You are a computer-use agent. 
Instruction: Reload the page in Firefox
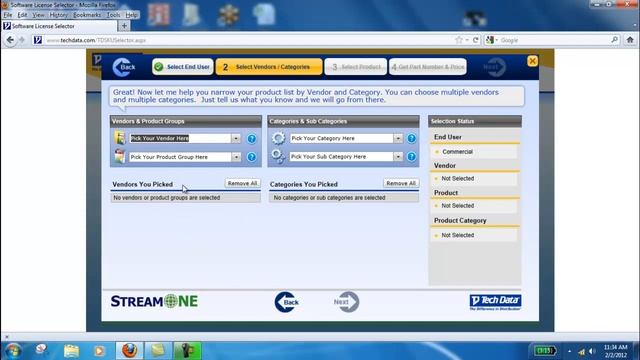tap(476, 40)
